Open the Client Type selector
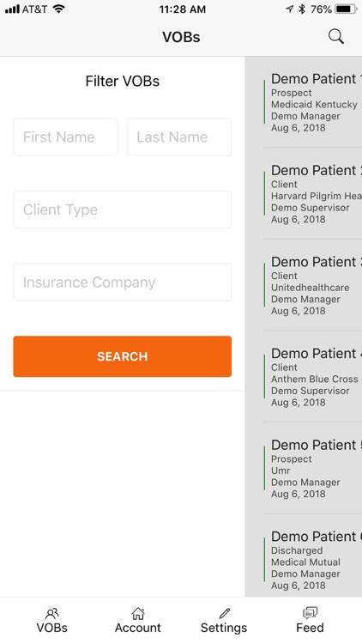Viewport: 362px width, 644px height. [123, 210]
